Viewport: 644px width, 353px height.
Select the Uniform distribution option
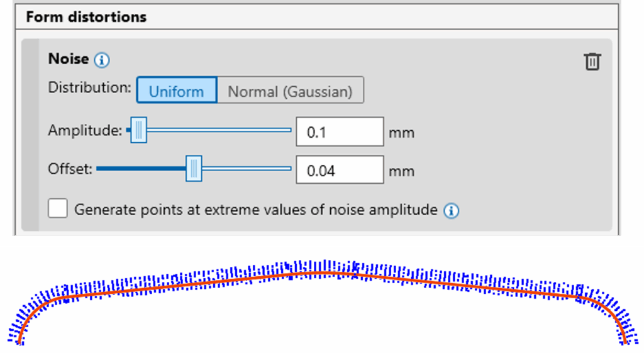177,90
